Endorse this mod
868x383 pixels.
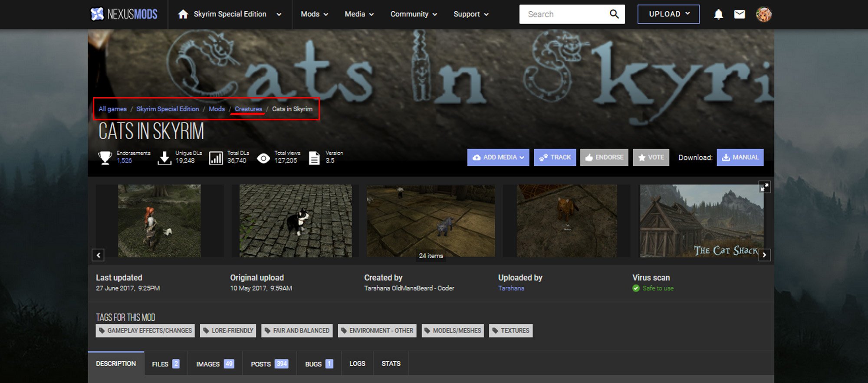(604, 157)
